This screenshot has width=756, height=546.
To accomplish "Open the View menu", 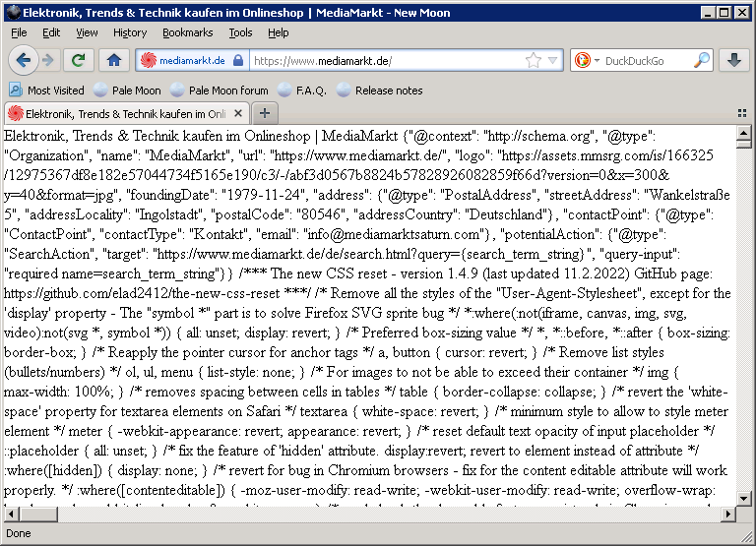I will coord(87,32).
